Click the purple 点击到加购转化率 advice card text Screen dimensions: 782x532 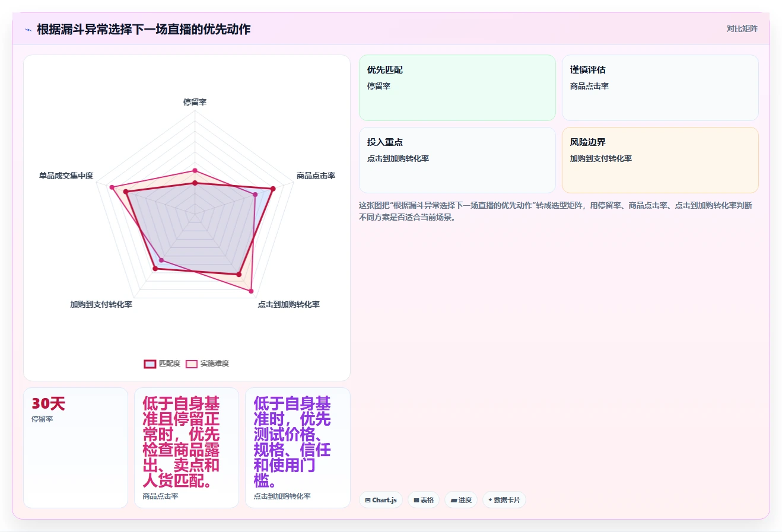[x=292, y=442]
